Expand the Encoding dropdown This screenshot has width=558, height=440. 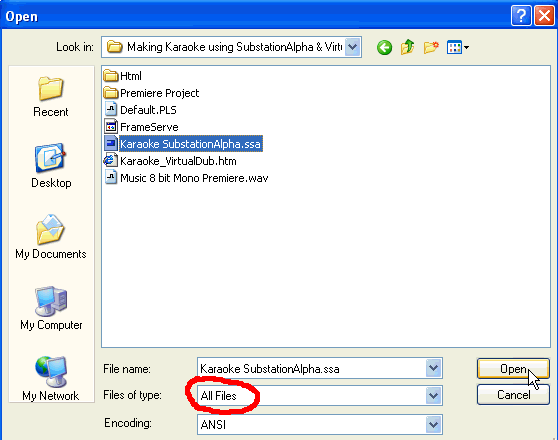tap(433, 424)
